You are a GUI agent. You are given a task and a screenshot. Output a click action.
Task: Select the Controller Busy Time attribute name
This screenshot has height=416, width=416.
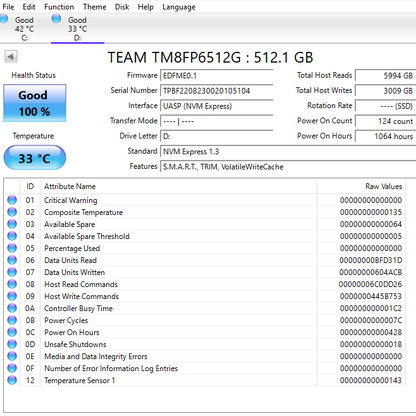click(78, 308)
